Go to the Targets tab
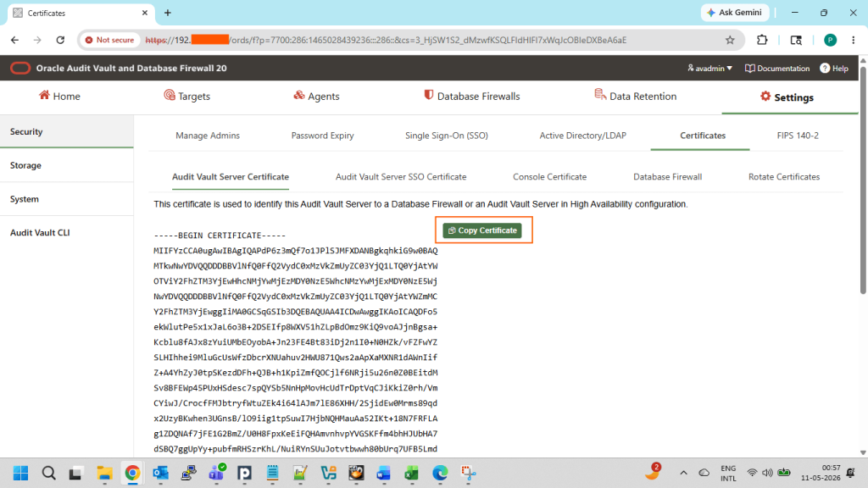868x488 pixels. click(x=187, y=97)
